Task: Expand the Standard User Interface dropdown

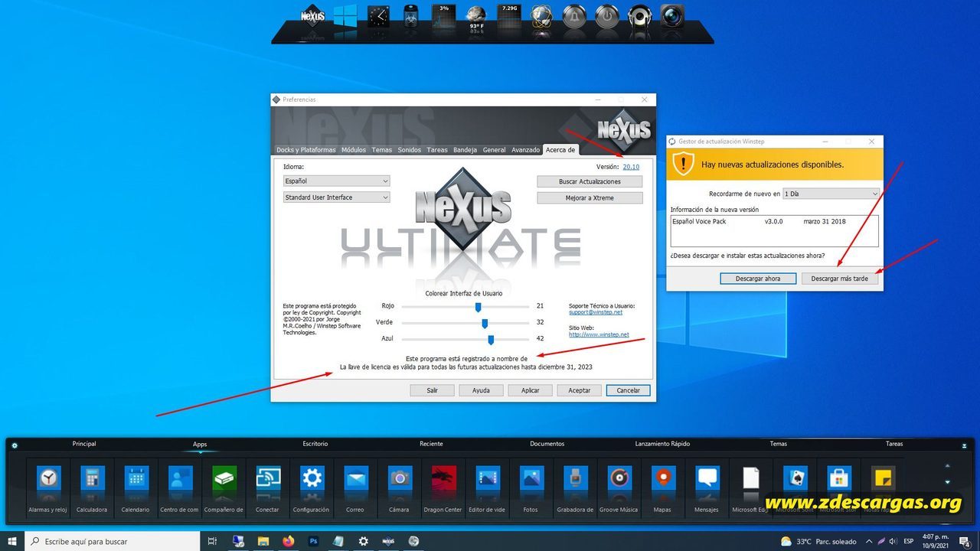Action: click(x=337, y=197)
